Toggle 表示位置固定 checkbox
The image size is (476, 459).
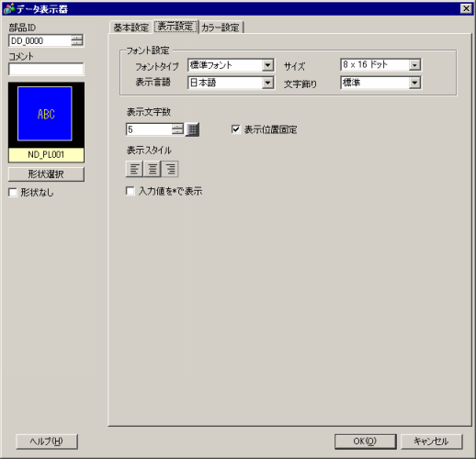[235, 129]
